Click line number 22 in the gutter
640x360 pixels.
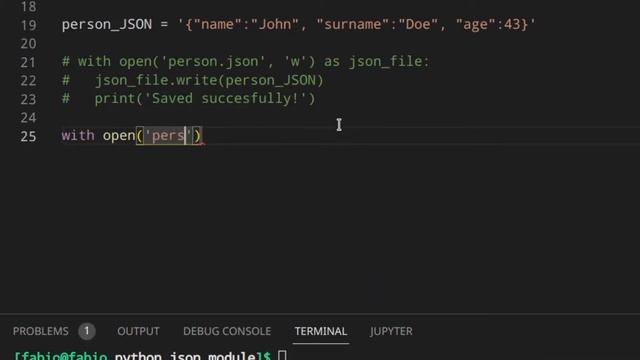(x=28, y=81)
